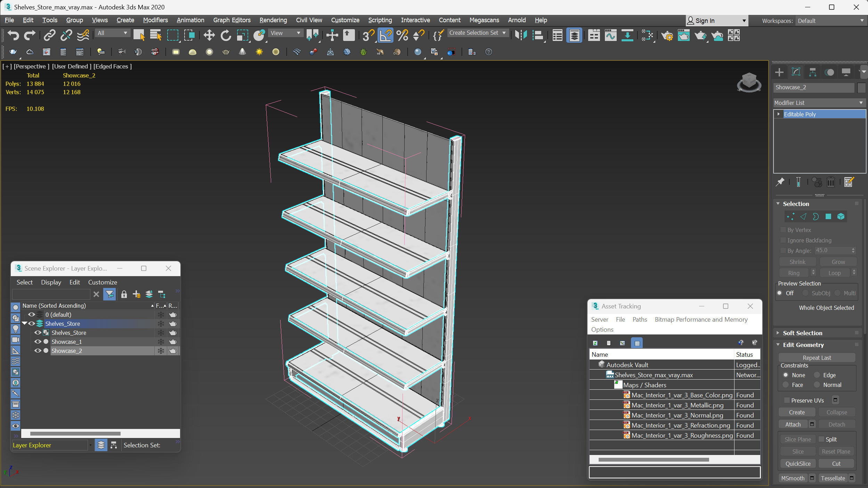Image resolution: width=868 pixels, height=488 pixels.
Task: Hide the Showcase_1 object eye icon
Action: pyautogui.click(x=38, y=342)
